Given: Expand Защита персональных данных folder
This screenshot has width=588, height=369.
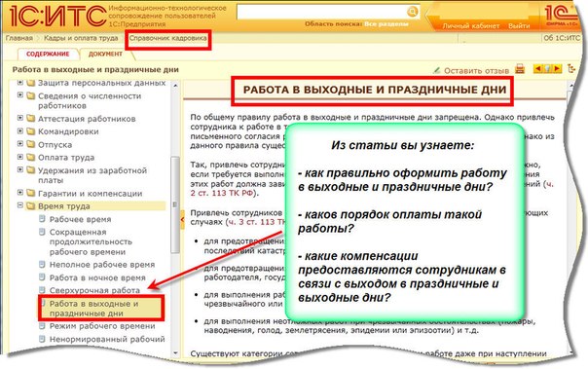Looking at the screenshot, I should tap(20, 83).
